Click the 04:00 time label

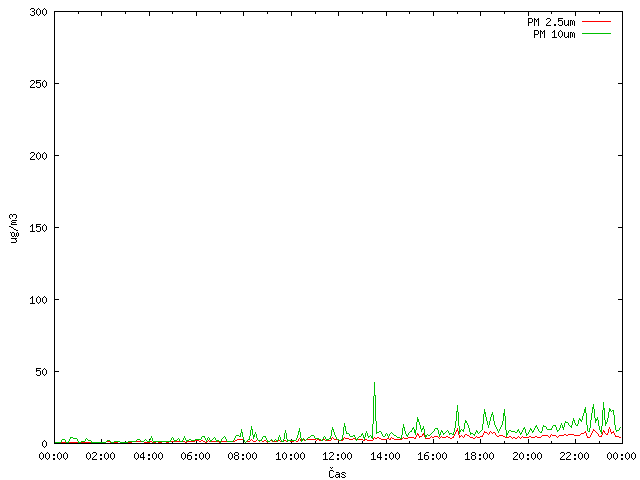[x=148, y=456]
